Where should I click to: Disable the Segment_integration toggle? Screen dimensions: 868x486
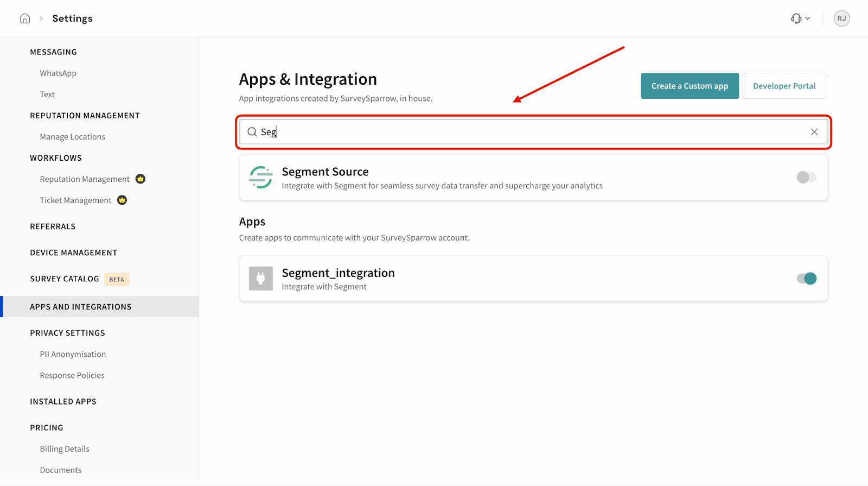pyautogui.click(x=806, y=279)
